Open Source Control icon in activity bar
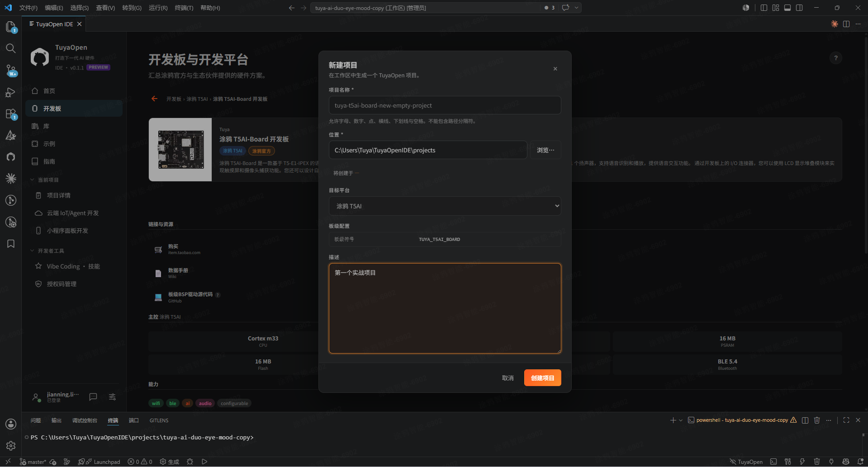Image resolution: width=868 pixels, height=467 pixels. [11, 70]
